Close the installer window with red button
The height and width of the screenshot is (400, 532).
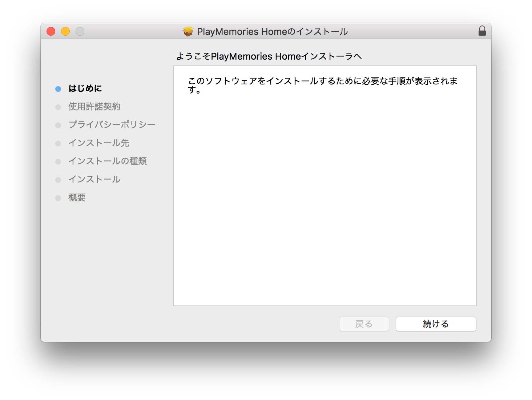[51, 31]
